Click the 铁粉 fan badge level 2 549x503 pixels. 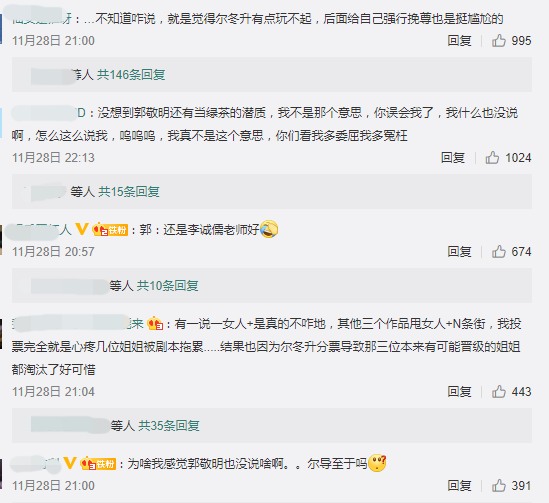pos(110,230)
